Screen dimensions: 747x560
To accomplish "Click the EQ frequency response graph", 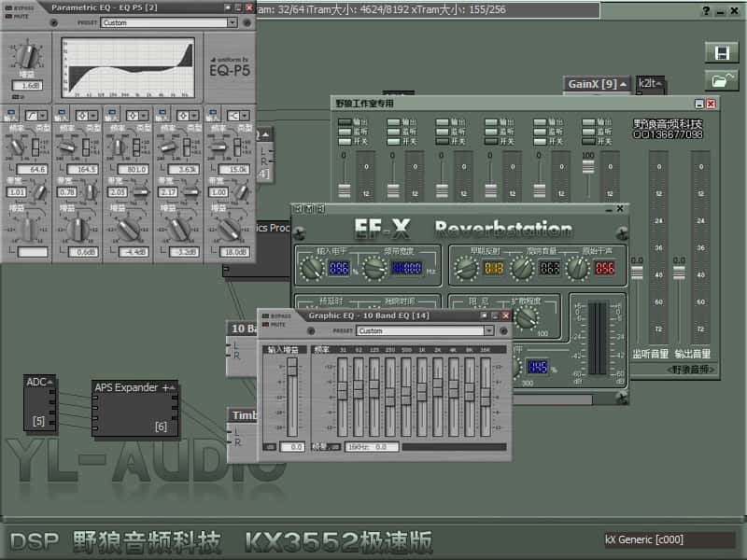I will coord(129,67).
